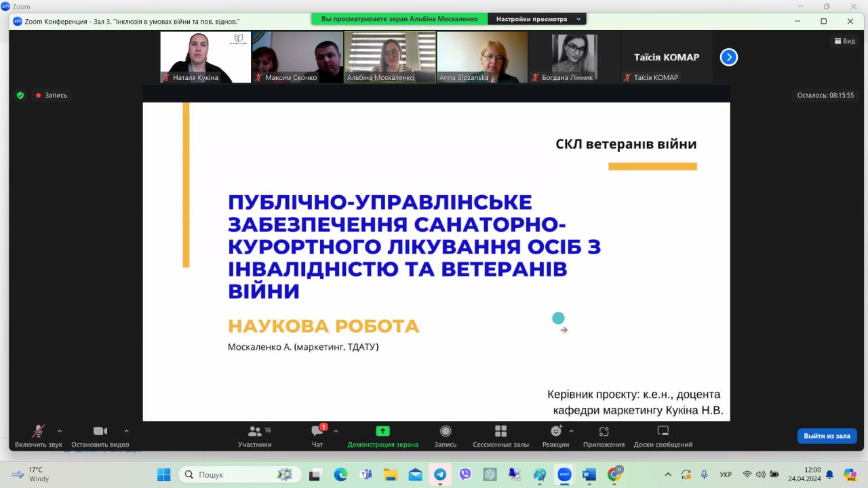The width and height of the screenshot is (868, 488).
Task: Click the microphone icon in system tray
Action: [x=705, y=474]
